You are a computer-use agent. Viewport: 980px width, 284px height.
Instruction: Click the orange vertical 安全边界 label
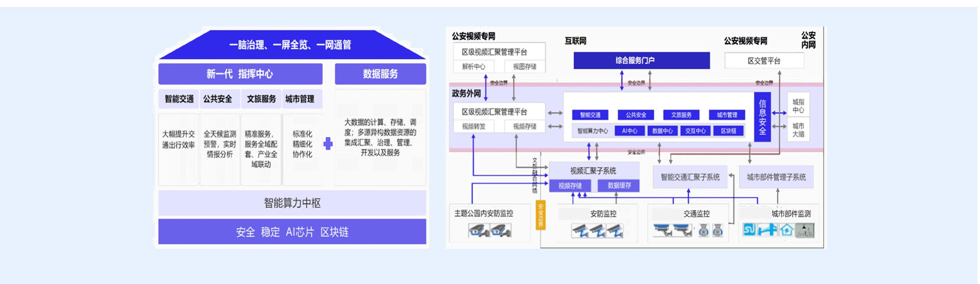coord(541,216)
